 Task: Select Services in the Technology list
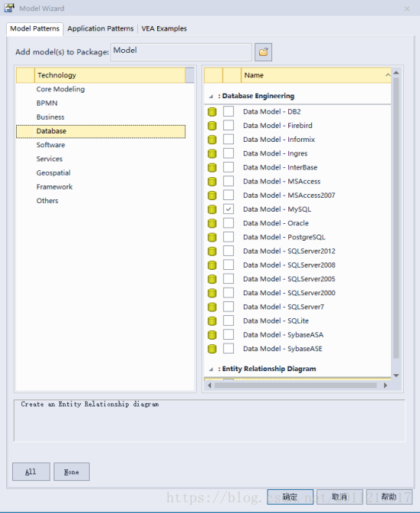49,159
